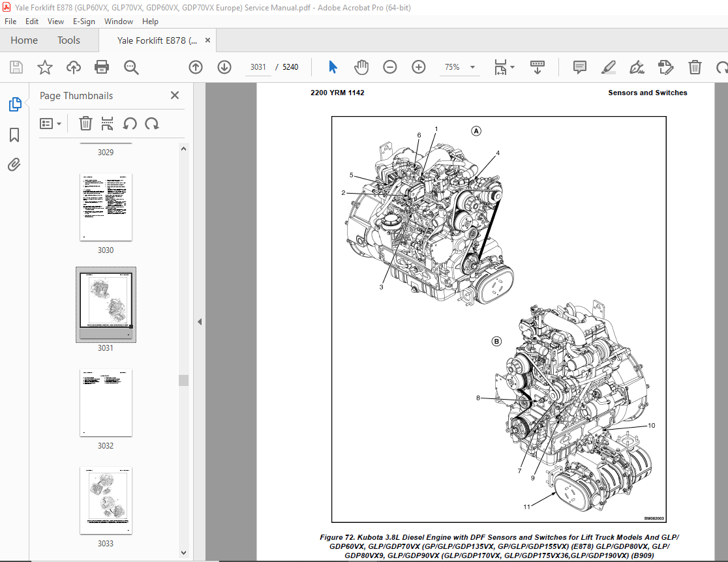728x562 pixels.
Task: Click the thumbnails panel scrollbar handle
Action: tap(183, 380)
